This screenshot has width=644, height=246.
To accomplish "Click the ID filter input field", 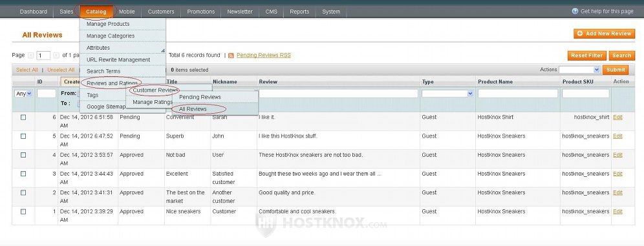I will (47, 94).
